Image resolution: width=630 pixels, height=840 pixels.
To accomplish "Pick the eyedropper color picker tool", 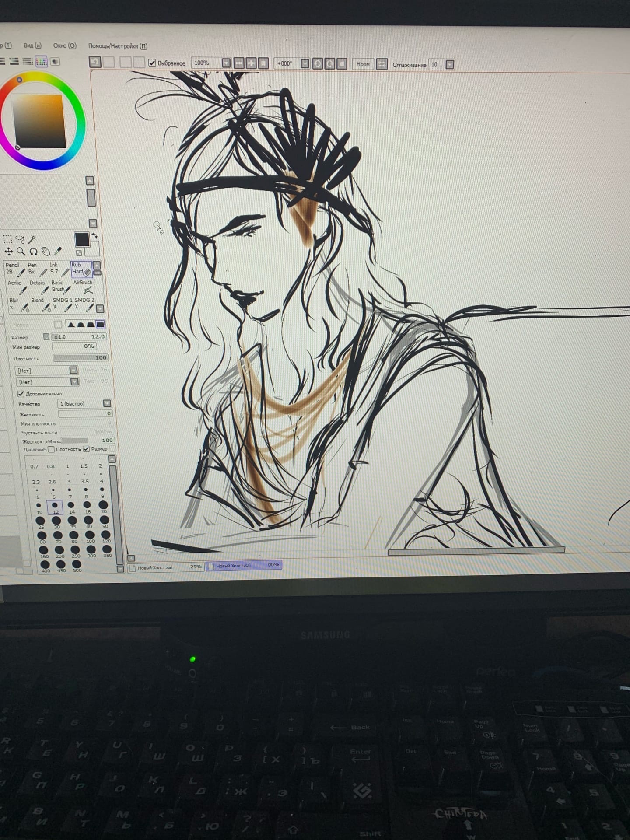I will pos(58,252).
